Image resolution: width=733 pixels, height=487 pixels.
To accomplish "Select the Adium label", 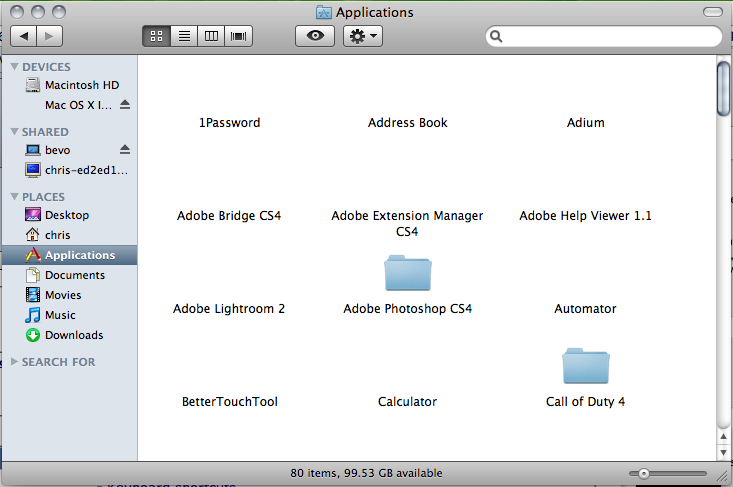I will coord(586,122).
